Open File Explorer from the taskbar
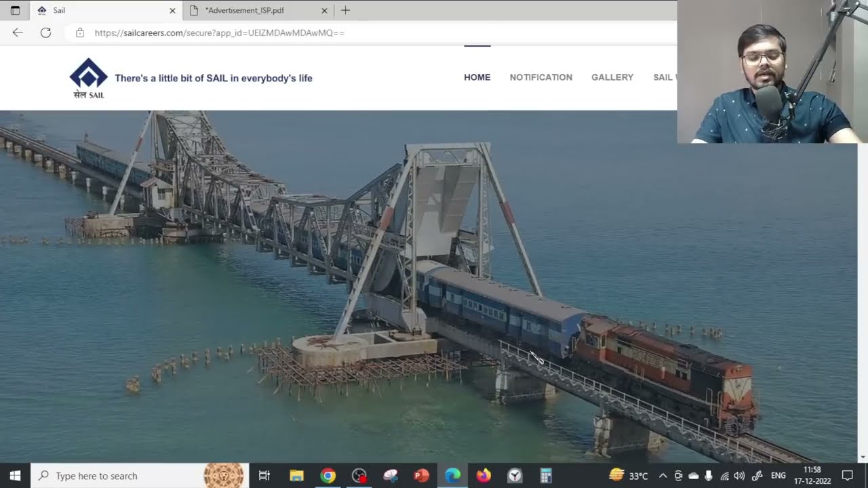This screenshot has height=488, width=868. pos(296,476)
